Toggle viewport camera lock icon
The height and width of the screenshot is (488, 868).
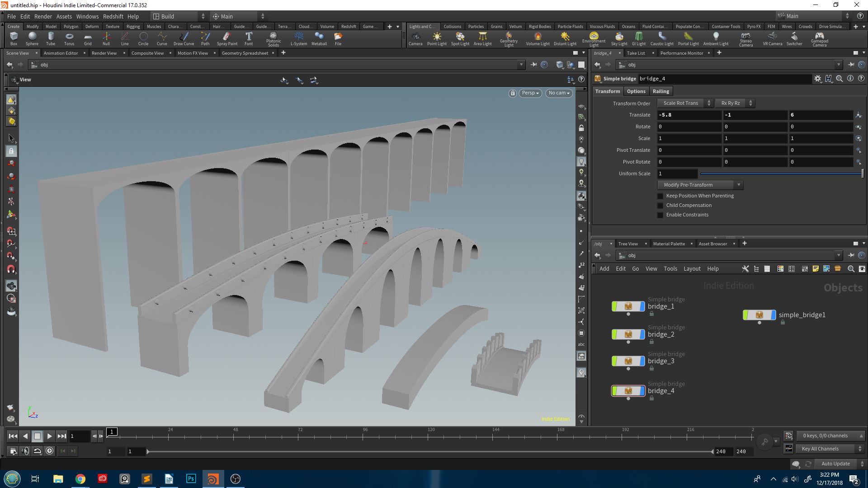coord(512,93)
